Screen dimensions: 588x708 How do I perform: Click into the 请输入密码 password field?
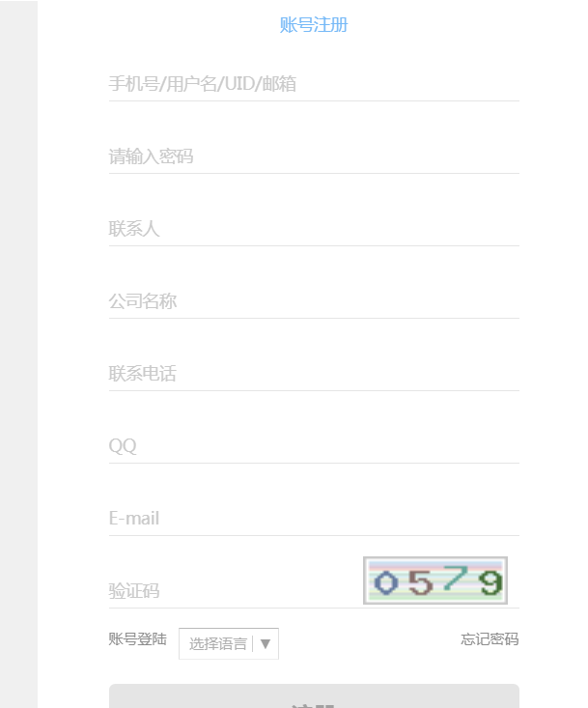point(314,156)
